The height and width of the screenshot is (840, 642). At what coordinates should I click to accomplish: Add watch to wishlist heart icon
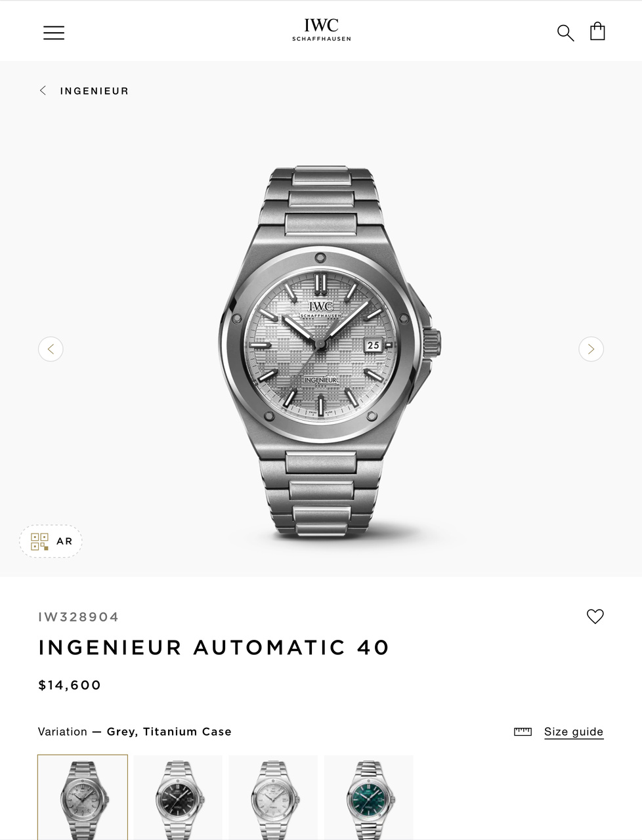(x=595, y=616)
